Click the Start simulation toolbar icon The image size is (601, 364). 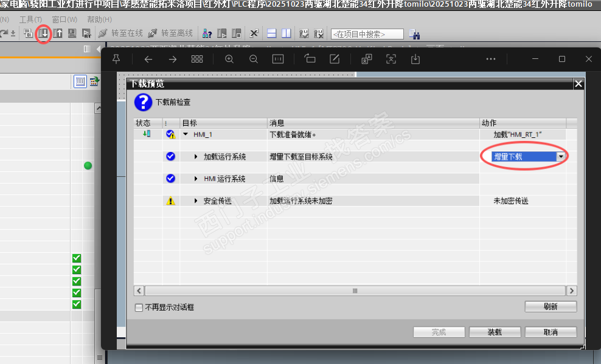(72, 33)
